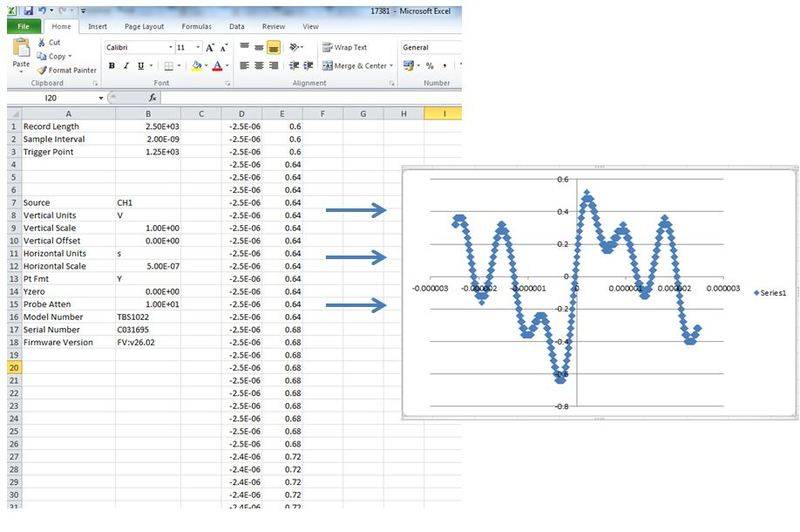Click the Comma Style icon
The image size is (800, 532).
click(x=444, y=66)
